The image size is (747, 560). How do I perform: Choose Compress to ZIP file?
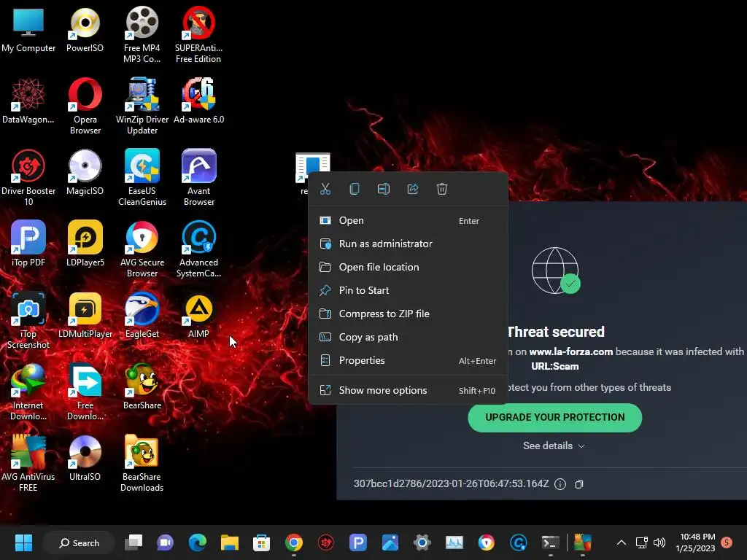408,314
